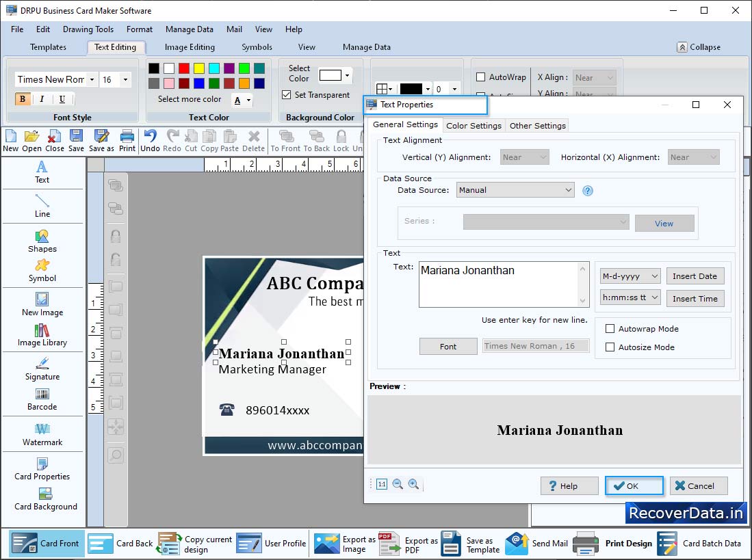Uncheck Set Transparent background
The height and width of the screenshot is (560, 752).
pos(286,95)
